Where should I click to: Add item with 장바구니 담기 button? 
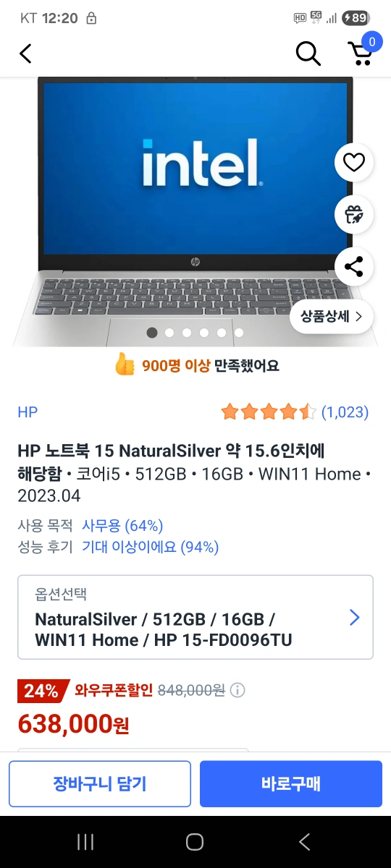click(100, 783)
